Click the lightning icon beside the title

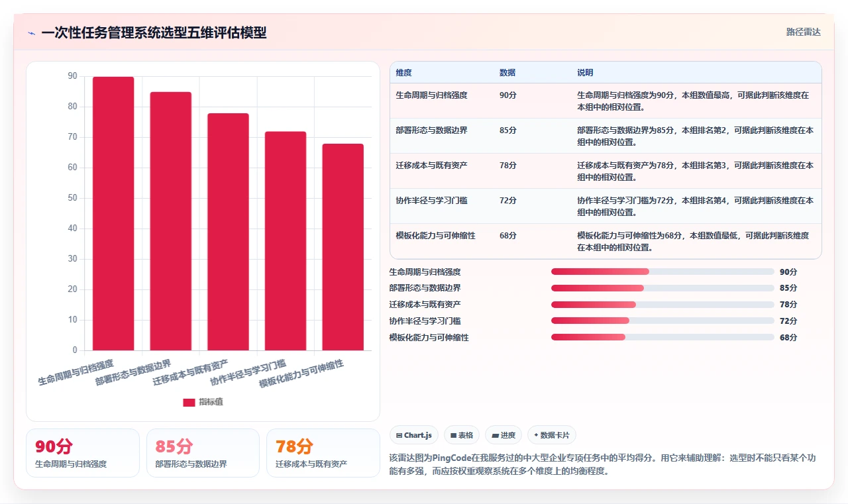point(31,32)
